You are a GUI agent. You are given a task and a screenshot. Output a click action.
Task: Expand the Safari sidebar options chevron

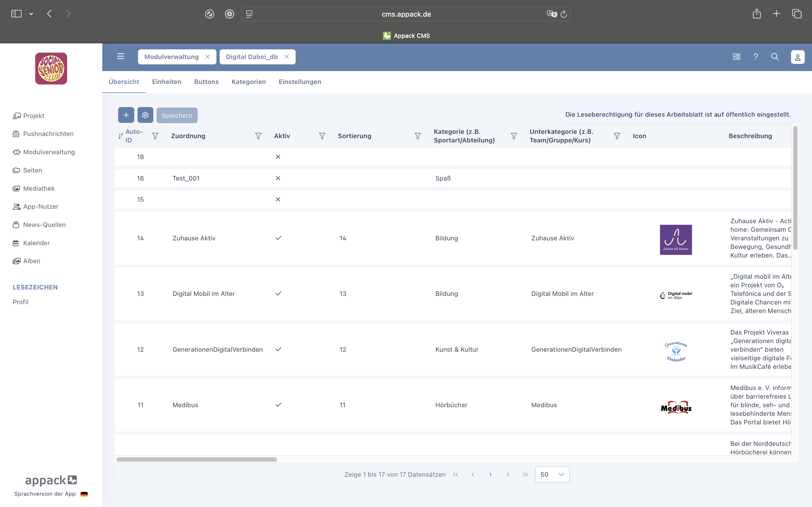31,14
